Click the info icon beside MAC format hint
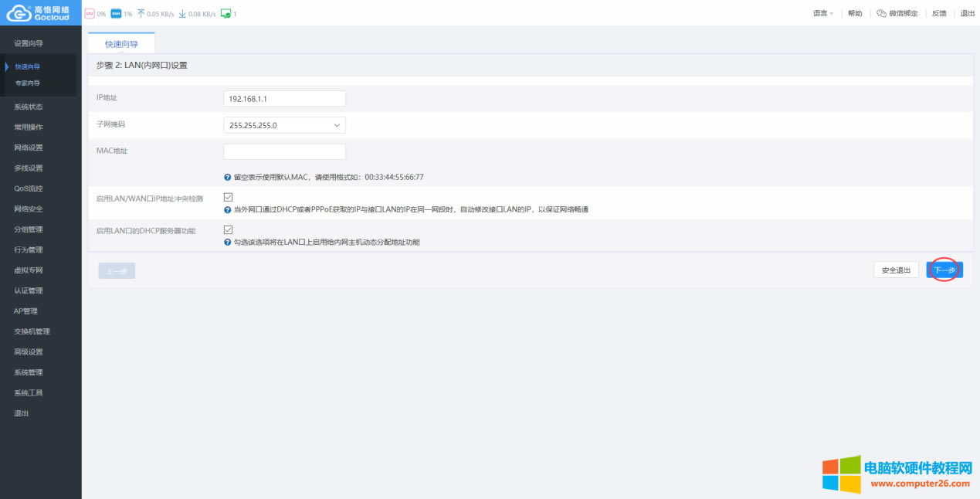The height and width of the screenshot is (499, 980). [x=229, y=177]
